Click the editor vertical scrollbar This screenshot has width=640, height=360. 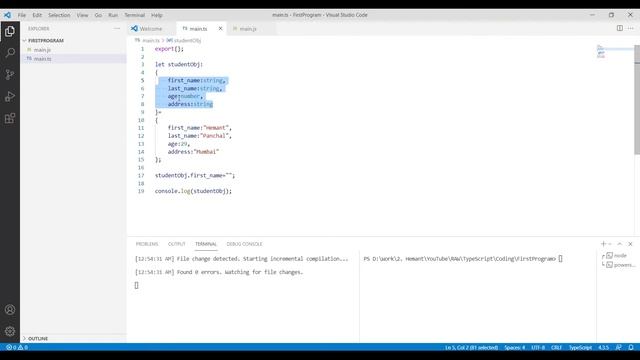pyautogui.click(x=637, y=100)
